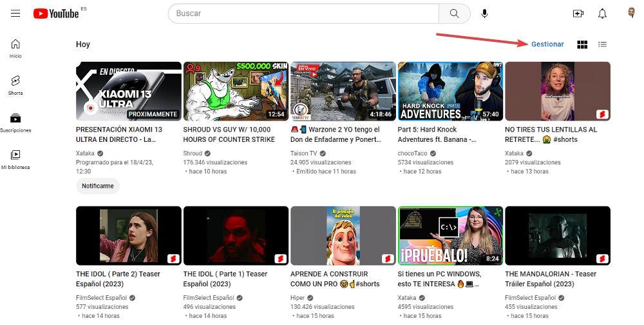Image resolution: width=644 pixels, height=325 pixels.
Task: Open FilmSelect Español under IDOL Parte 1
Action: (x=209, y=297)
